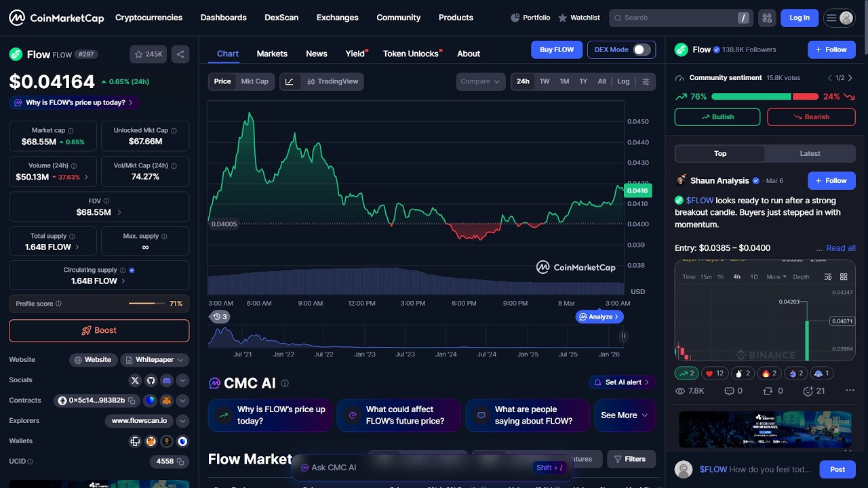Switch to line chart icon
This screenshot has height=488, width=868.
290,81
